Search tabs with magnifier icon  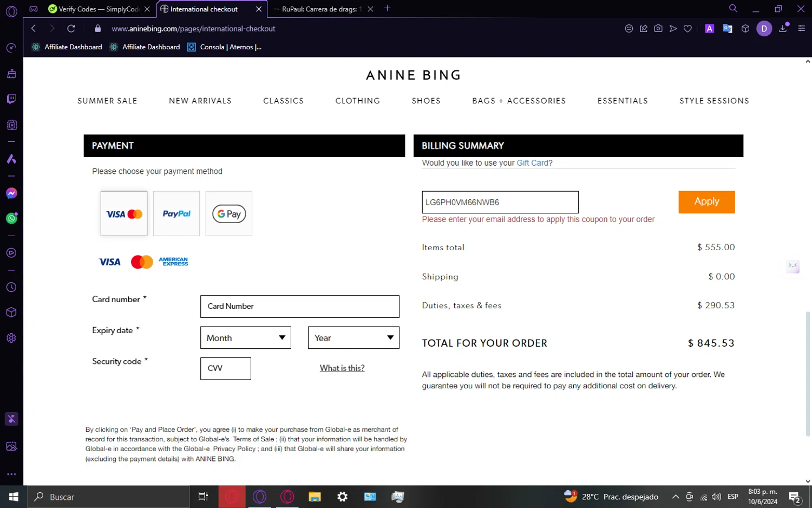[x=733, y=9]
